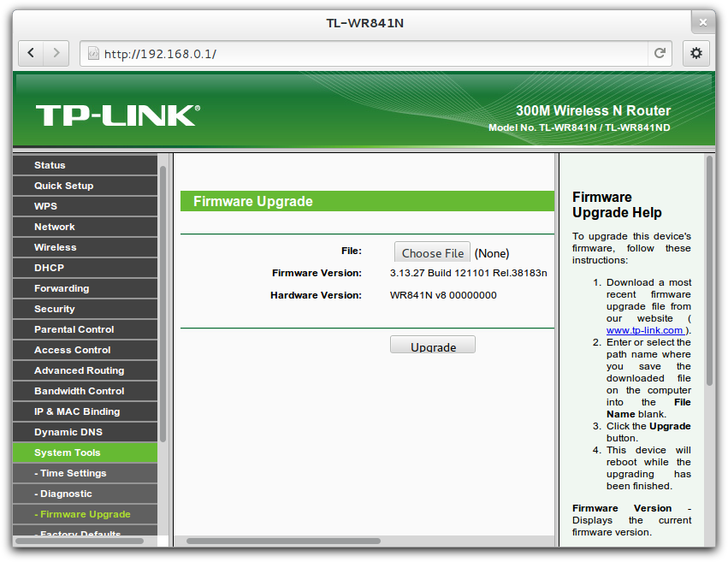Open Parental Control settings

point(85,329)
